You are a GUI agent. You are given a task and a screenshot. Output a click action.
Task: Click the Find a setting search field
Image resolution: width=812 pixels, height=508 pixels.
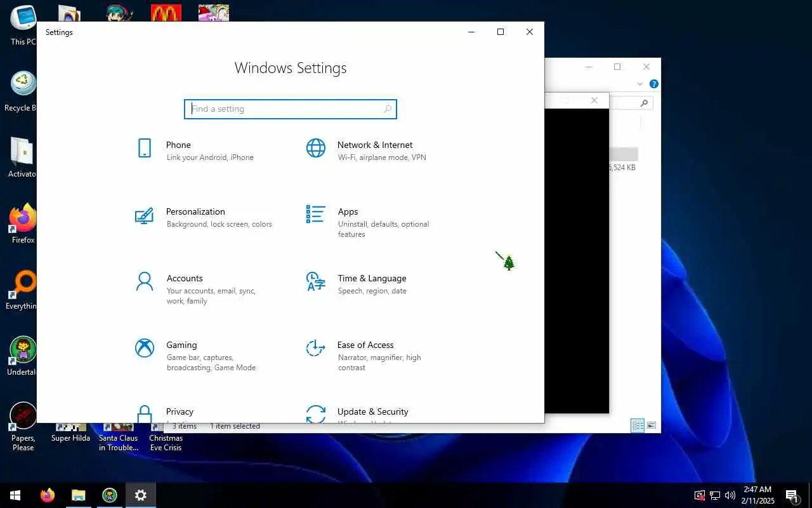[x=291, y=109]
